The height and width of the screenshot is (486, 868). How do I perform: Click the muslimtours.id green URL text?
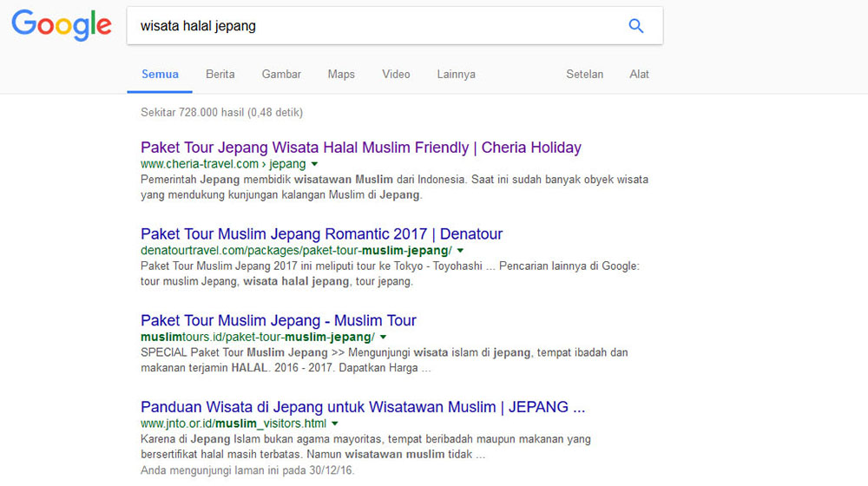pos(257,337)
